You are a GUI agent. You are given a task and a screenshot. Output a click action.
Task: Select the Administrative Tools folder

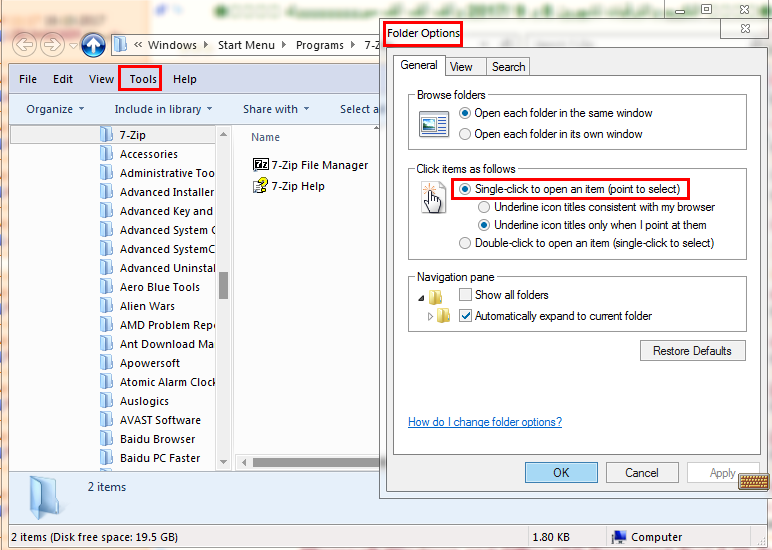point(167,173)
